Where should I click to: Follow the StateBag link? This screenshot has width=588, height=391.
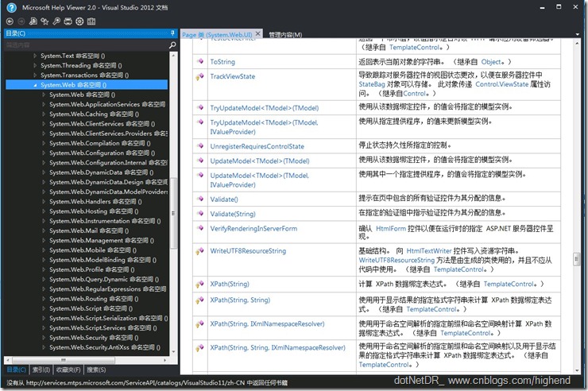pyautogui.click(x=372, y=84)
